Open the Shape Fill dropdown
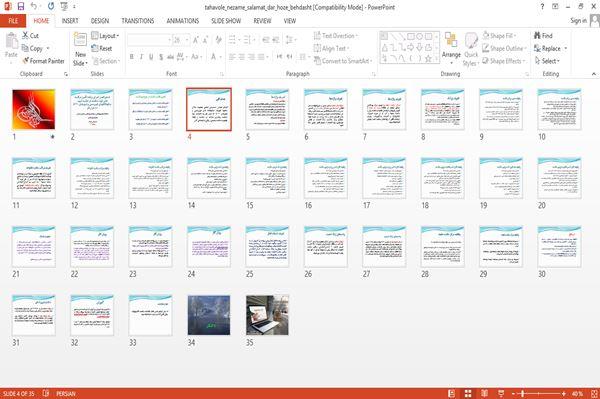The image size is (600, 399). click(499, 36)
